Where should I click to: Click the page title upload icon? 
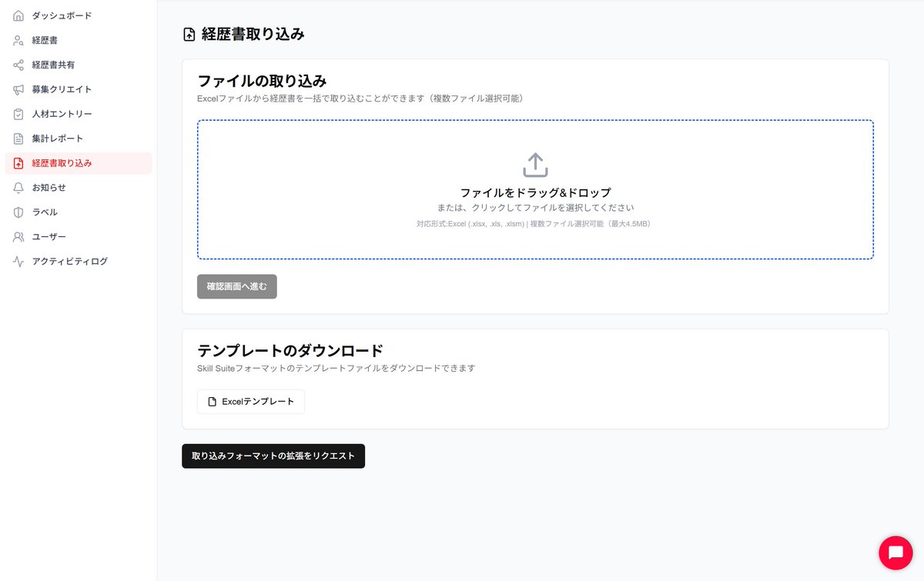pos(189,35)
